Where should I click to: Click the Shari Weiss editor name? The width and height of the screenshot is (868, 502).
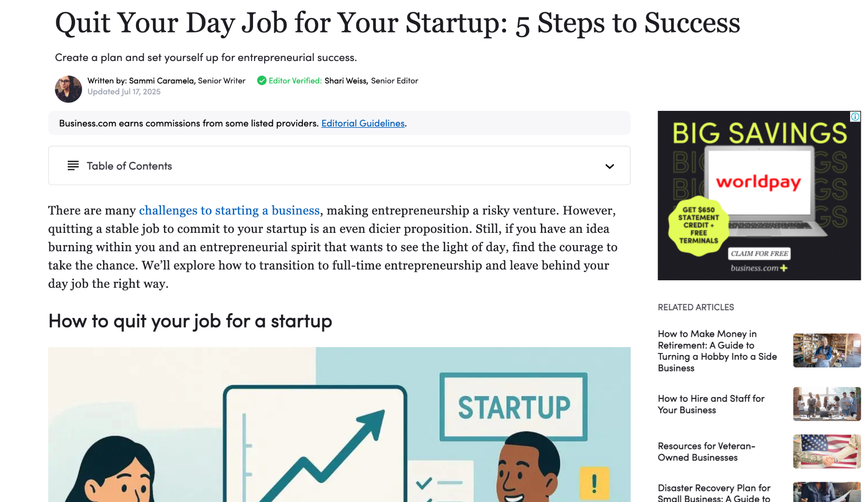coord(345,81)
